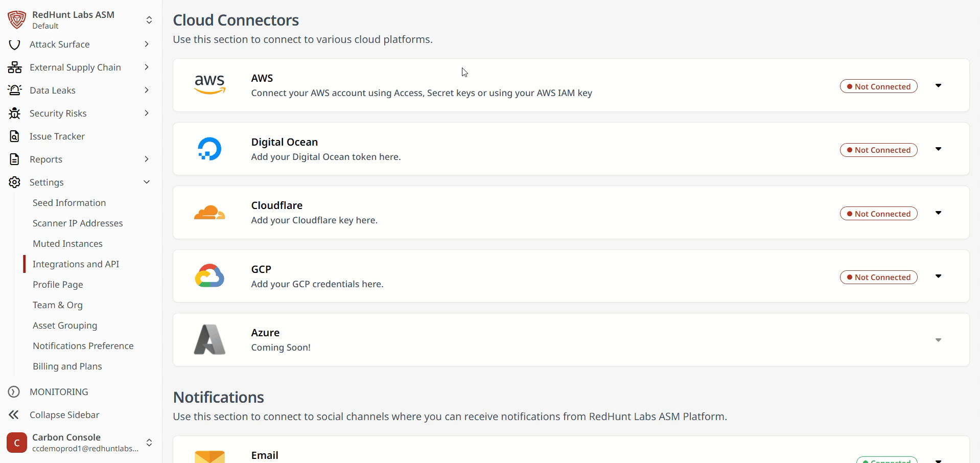The height and width of the screenshot is (463, 980).
Task: Expand the Email notification card
Action: (939, 460)
